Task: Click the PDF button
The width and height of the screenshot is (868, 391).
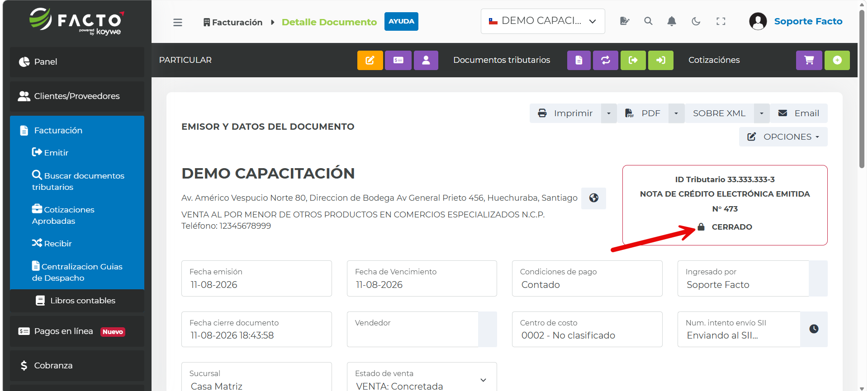Action: click(642, 113)
